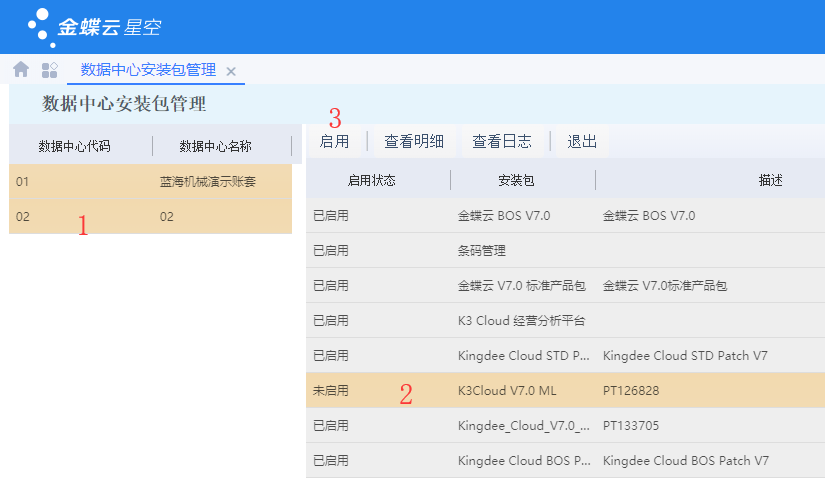
Task: Open 查看日志
Action: click(x=502, y=141)
